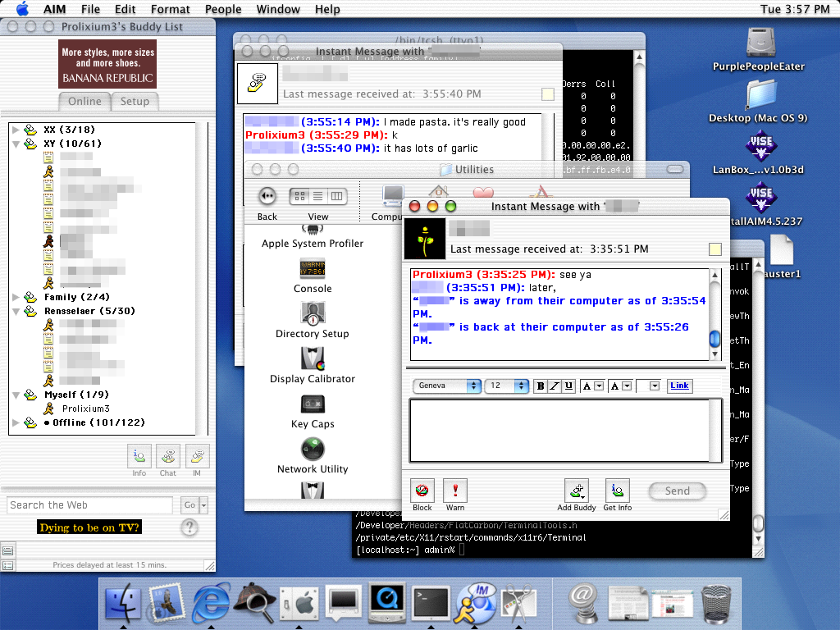Click the Add Buddy icon
Image resolution: width=840 pixels, height=630 pixels.
tap(577, 491)
